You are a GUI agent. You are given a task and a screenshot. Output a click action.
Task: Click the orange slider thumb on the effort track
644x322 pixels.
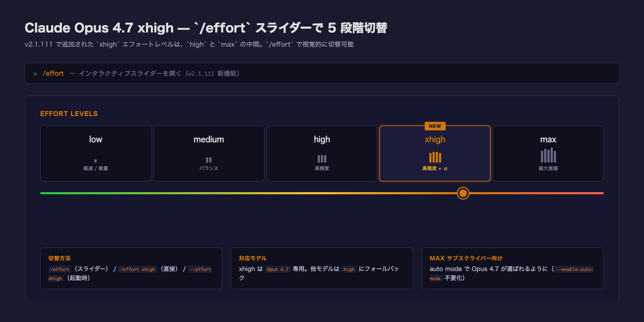pyautogui.click(x=463, y=193)
